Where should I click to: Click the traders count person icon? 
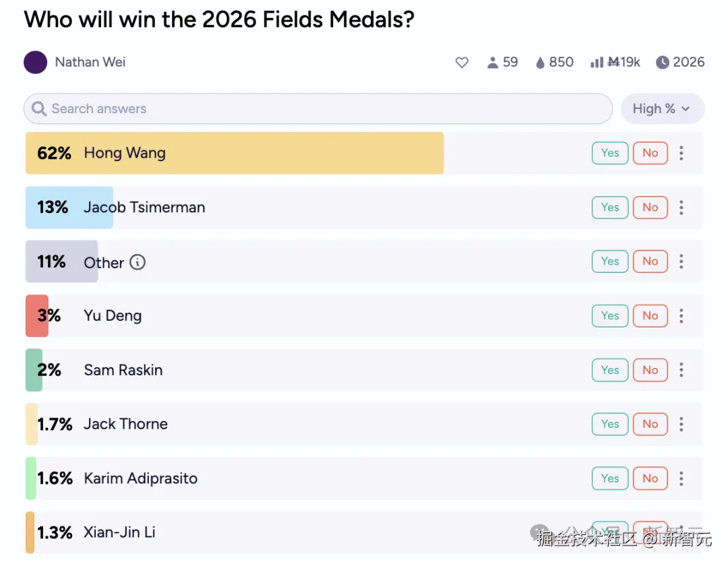pos(493,63)
